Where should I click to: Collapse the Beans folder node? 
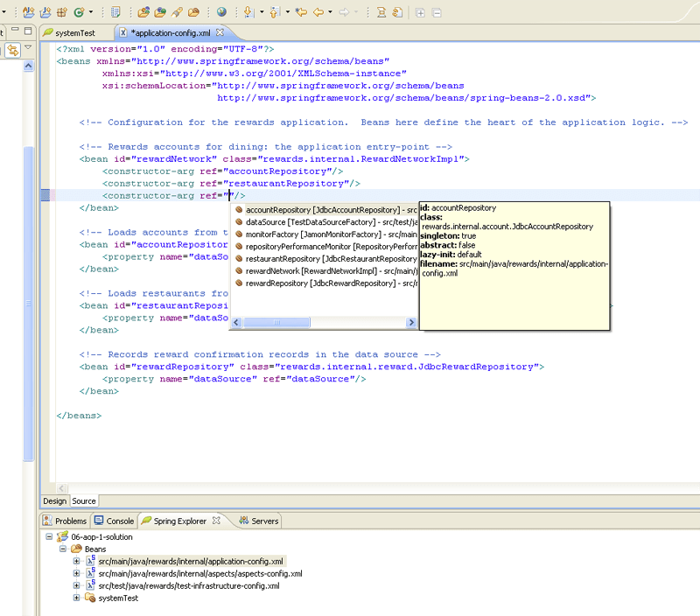click(63, 549)
